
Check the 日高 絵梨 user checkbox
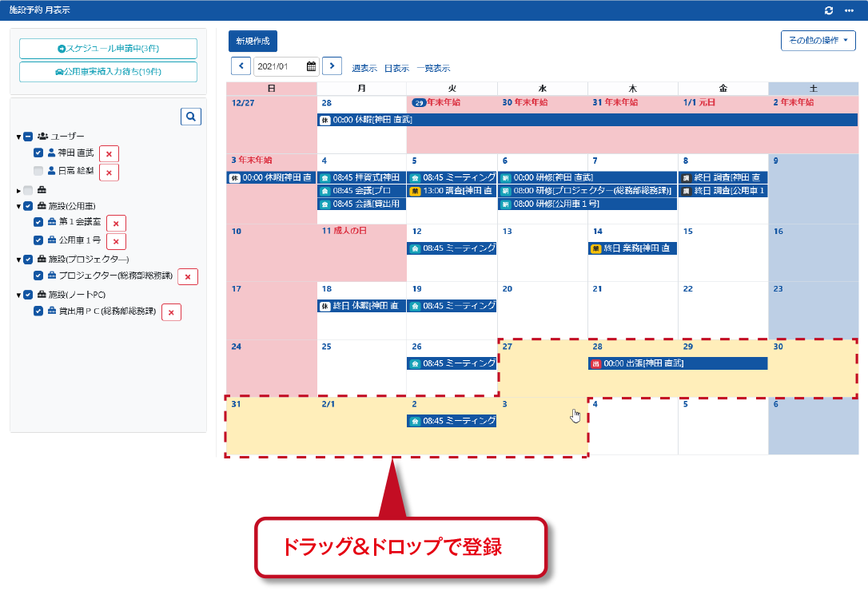click(x=38, y=171)
